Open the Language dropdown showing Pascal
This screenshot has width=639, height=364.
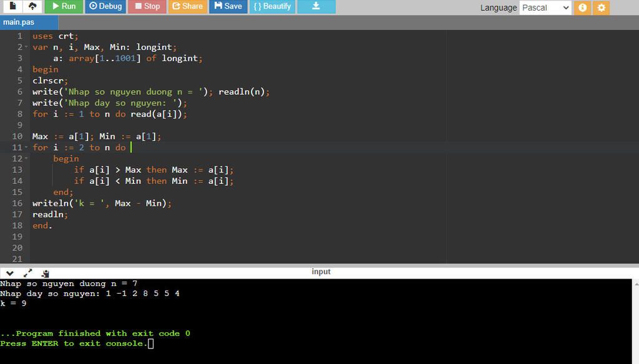(545, 7)
